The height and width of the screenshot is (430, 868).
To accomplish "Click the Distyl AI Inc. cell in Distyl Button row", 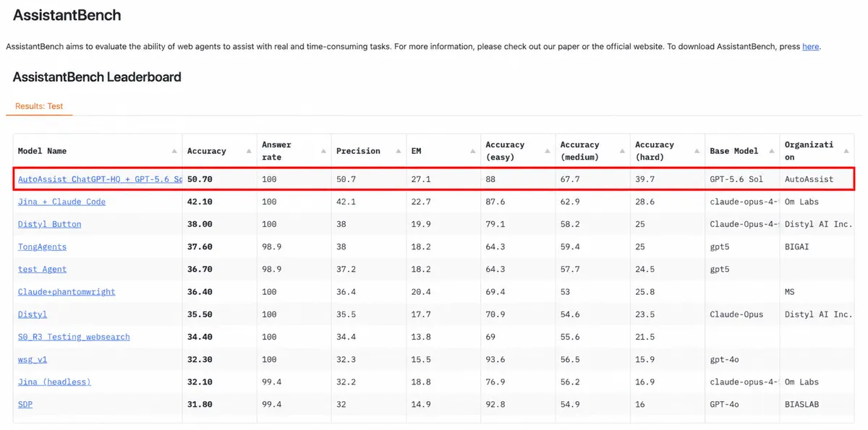I will tap(819, 224).
